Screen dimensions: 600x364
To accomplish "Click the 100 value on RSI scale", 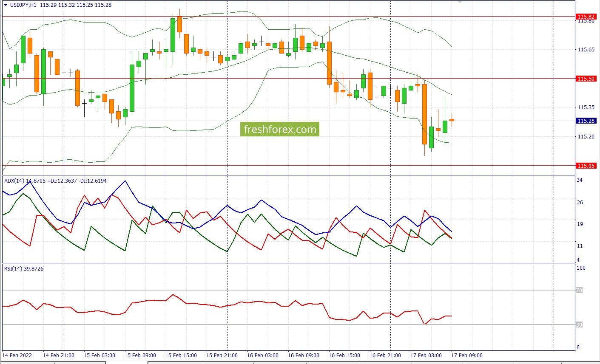I will tap(581, 268).
